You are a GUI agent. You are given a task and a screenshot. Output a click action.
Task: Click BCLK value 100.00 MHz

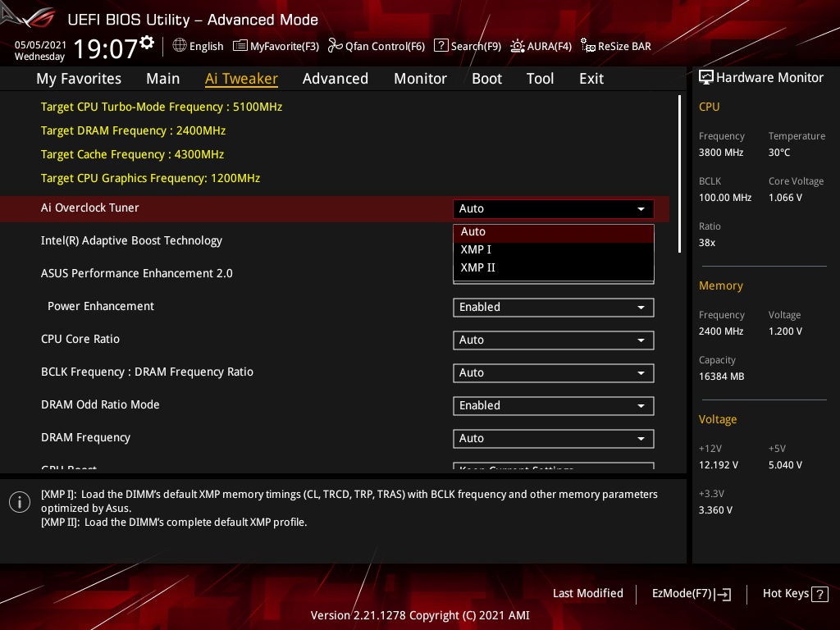725,198
